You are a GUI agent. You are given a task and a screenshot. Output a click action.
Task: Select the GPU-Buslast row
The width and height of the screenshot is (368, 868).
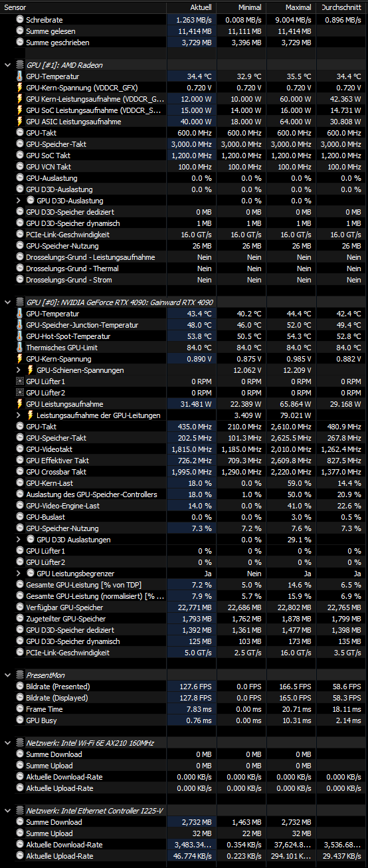coord(184,517)
